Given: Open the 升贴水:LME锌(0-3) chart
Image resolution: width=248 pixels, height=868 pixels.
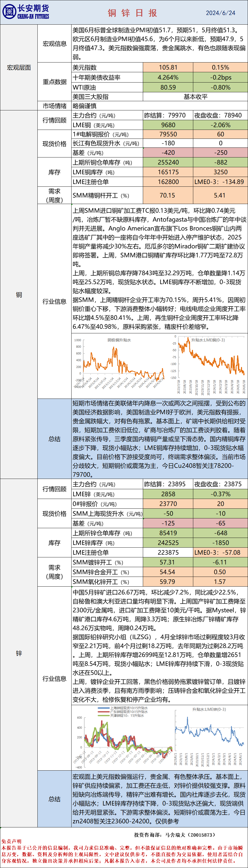Looking at the screenshot, I should [x=209, y=737].
